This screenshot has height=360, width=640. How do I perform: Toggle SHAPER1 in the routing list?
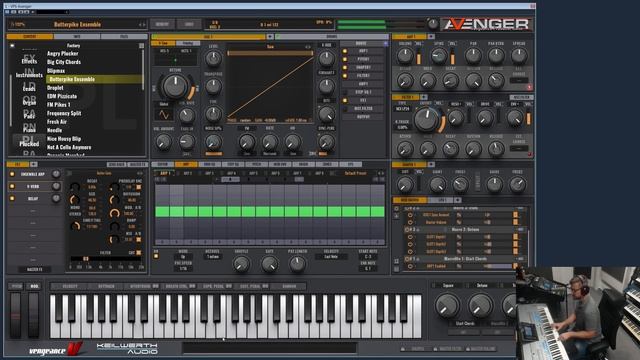click(x=345, y=67)
